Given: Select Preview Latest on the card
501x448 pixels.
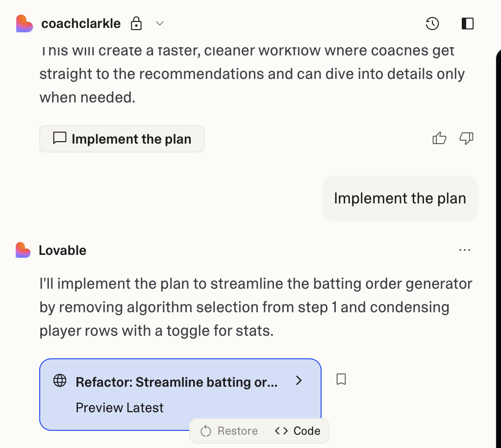Looking at the screenshot, I should 120,407.
